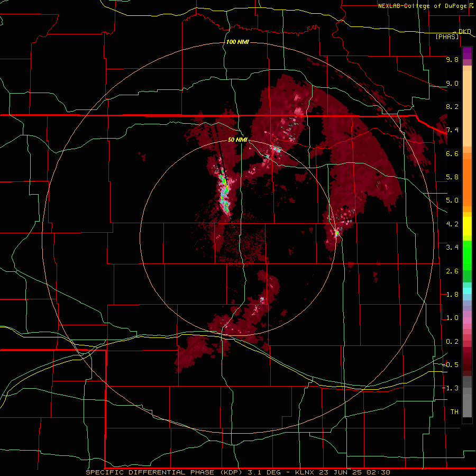
Task: Click the 50 NMI range ring label
Action: point(237,140)
